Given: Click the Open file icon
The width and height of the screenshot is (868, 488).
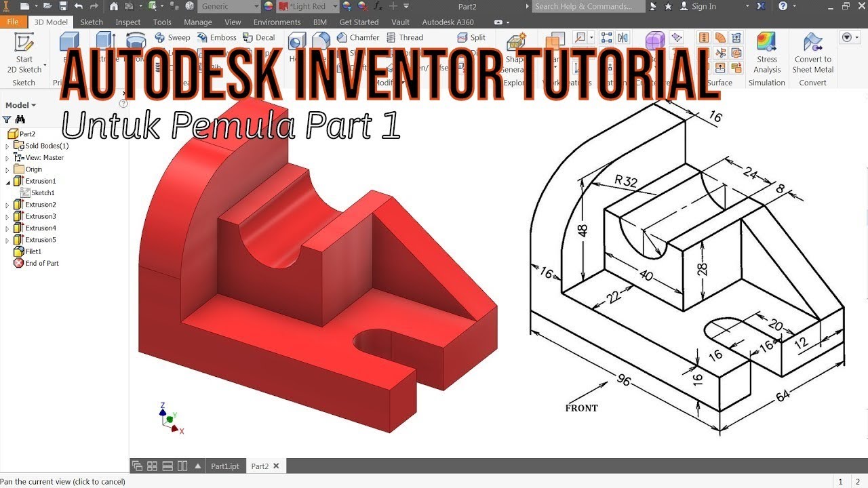Looking at the screenshot, I should 47,6.
